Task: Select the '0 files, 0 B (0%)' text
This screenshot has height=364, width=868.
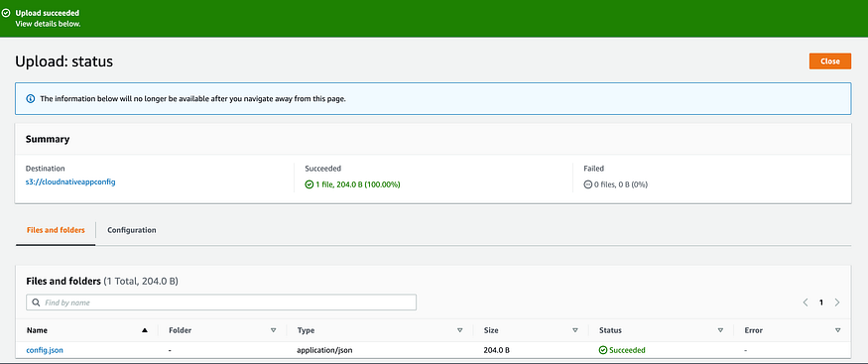Action: pyautogui.click(x=621, y=184)
